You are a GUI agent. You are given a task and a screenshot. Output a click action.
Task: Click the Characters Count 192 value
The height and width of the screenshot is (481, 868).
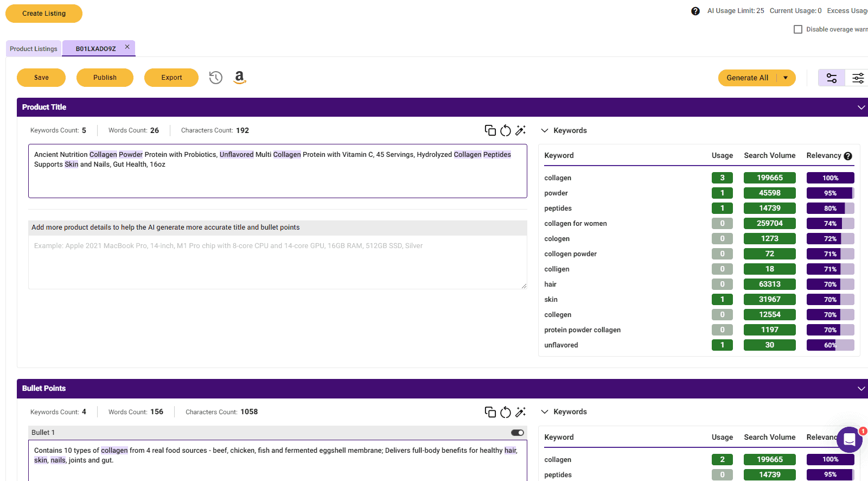[242, 131]
